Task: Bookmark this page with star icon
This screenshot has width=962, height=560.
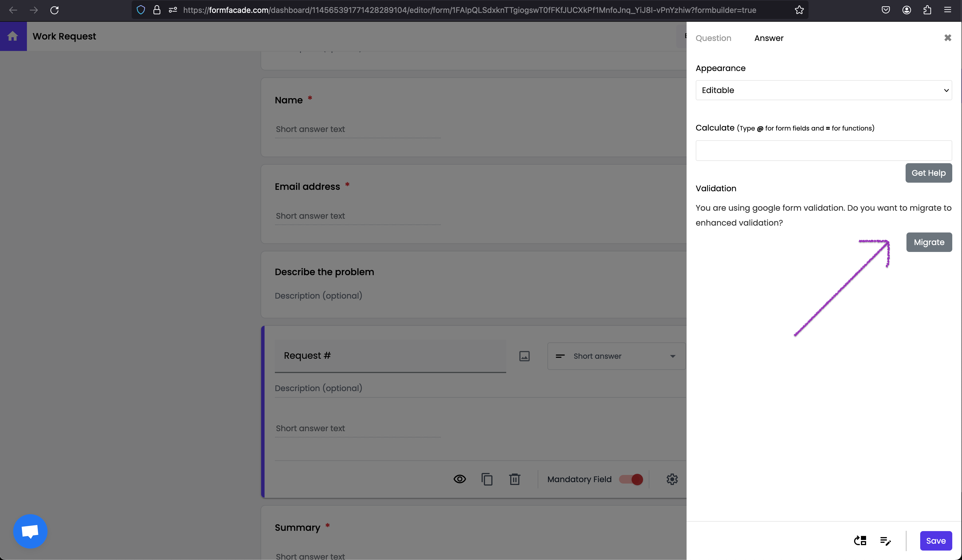Action: [x=799, y=10]
